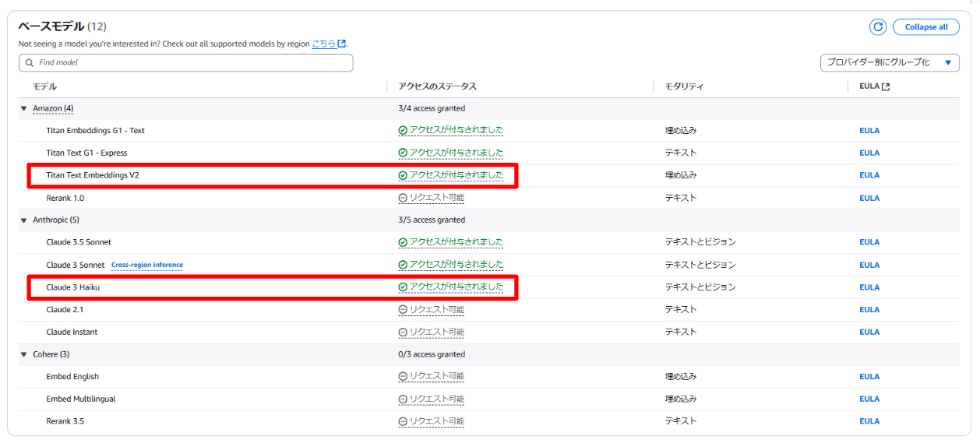Screen dimensions: 980x447
Task: Open EULA link for Titan Text Embeddings V2
Action: coord(869,175)
